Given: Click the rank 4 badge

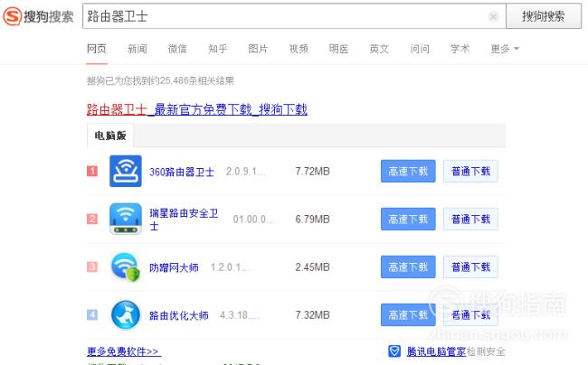Looking at the screenshot, I should (x=92, y=314).
